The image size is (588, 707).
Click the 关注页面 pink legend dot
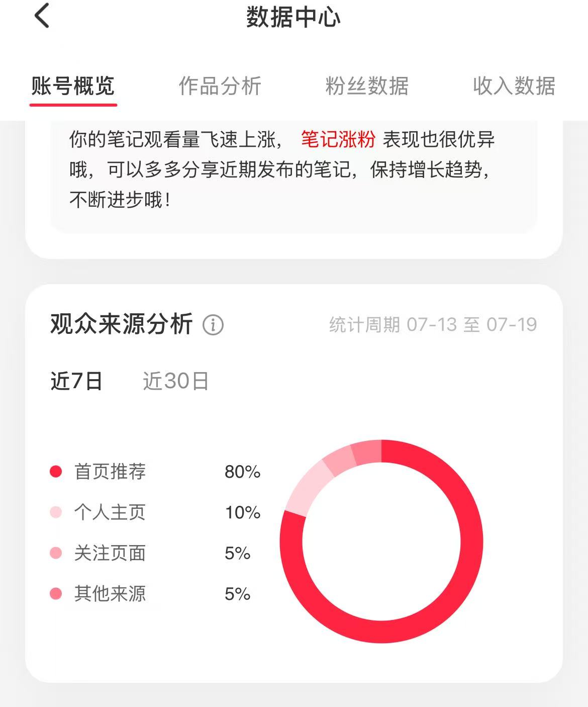[56, 553]
